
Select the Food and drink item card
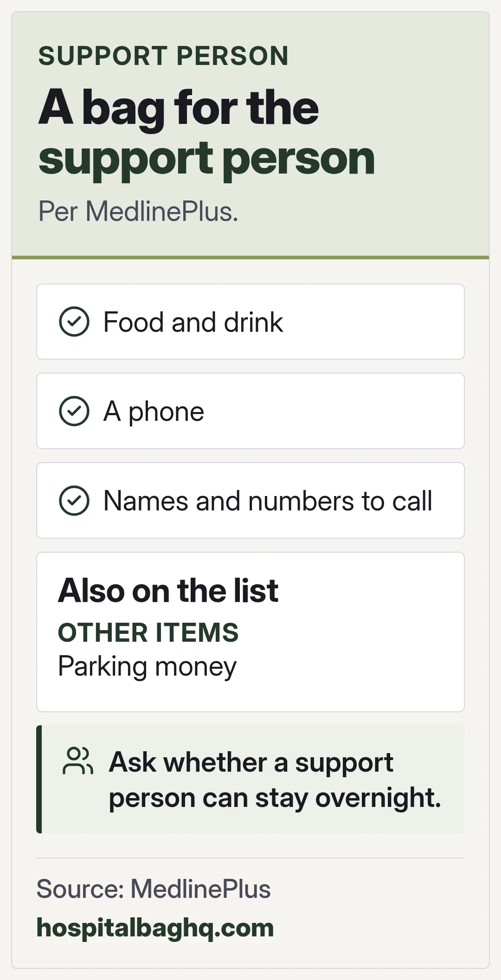[250, 322]
